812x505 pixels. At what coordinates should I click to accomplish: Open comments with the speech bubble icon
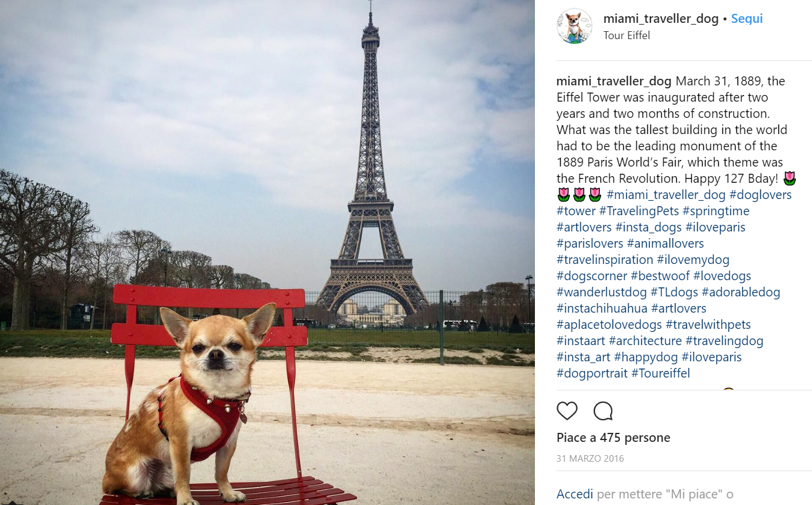(603, 411)
